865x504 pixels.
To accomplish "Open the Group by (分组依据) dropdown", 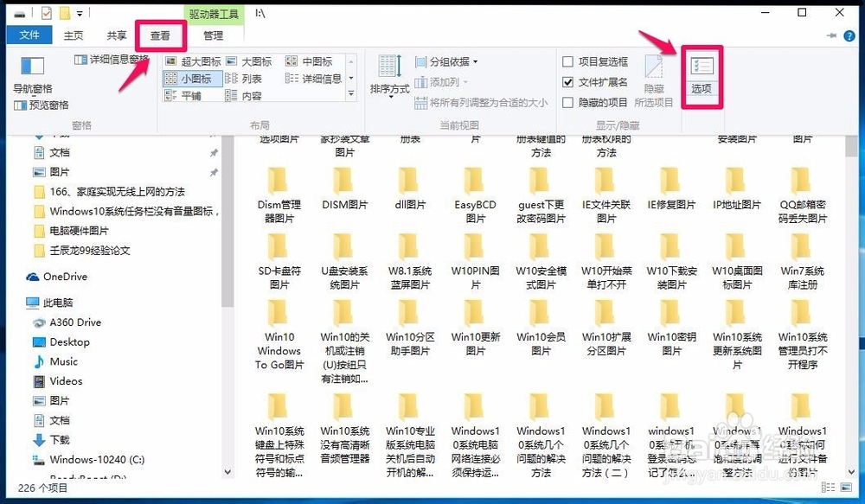I will 446,61.
